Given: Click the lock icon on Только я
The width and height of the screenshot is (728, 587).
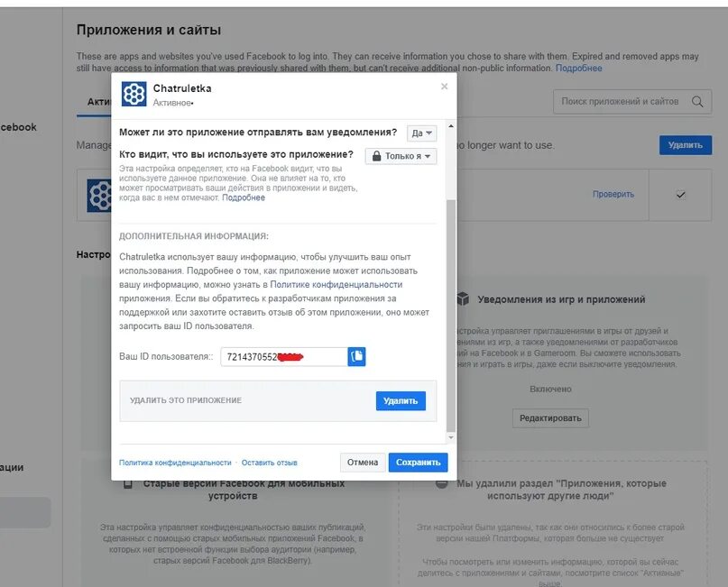Looking at the screenshot, I should tap(376, 156).
